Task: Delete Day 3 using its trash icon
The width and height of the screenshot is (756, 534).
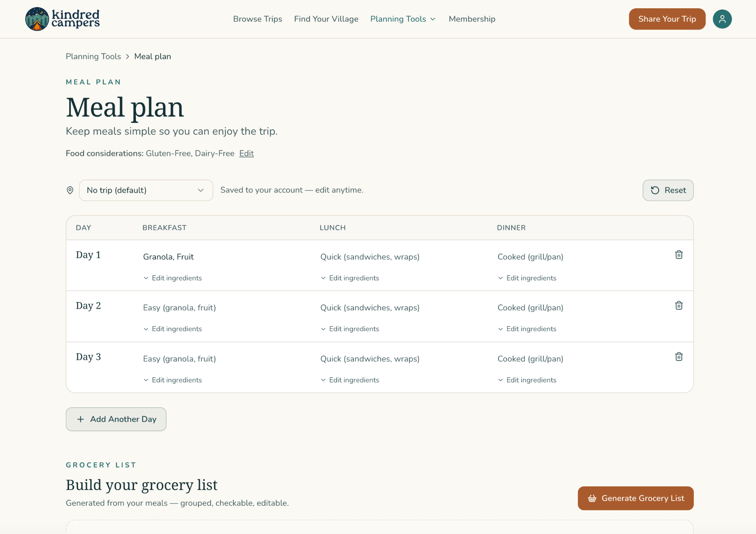Action: [x=679, y=357]
